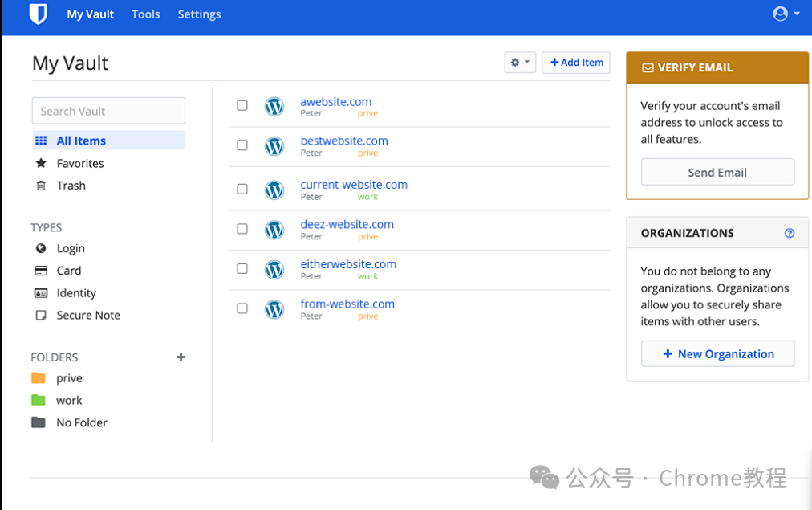
Task: Open the from-website.com entry link
Action: pyautogui.click(x=347, y=304)
